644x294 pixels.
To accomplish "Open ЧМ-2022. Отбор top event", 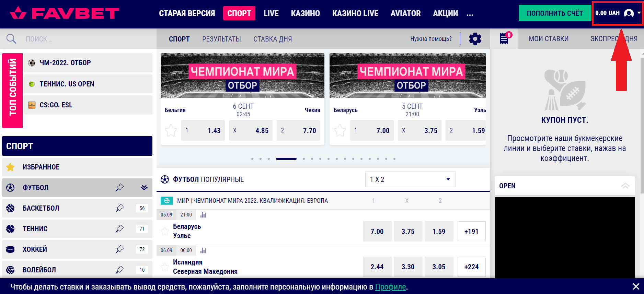I will (88, 63).
